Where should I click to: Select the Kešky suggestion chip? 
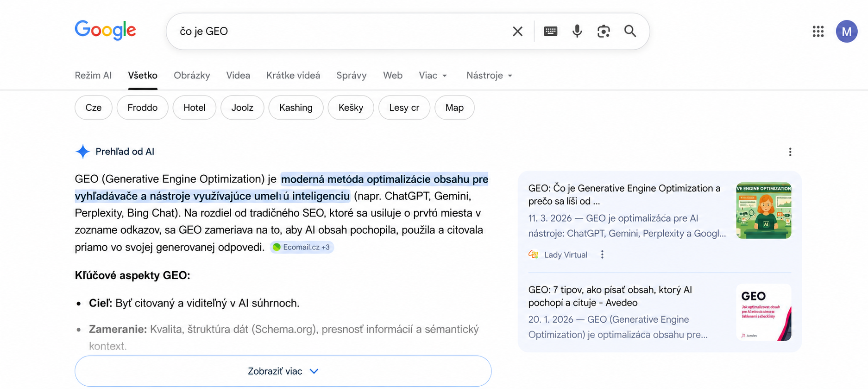pyautogui.click(x=351, y=108)
